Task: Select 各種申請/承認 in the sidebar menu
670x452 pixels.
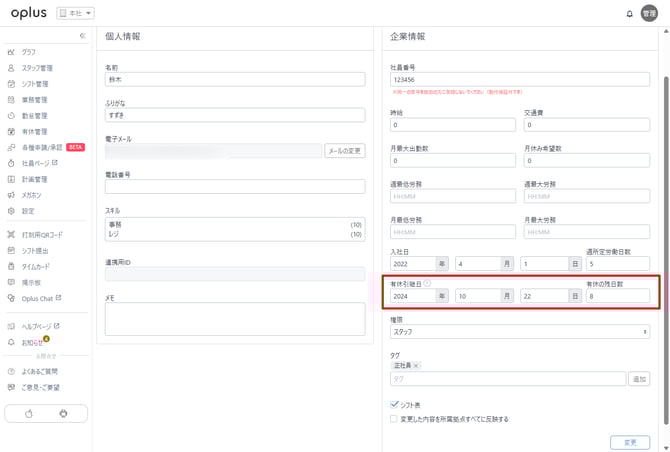Action: point(43,147)
